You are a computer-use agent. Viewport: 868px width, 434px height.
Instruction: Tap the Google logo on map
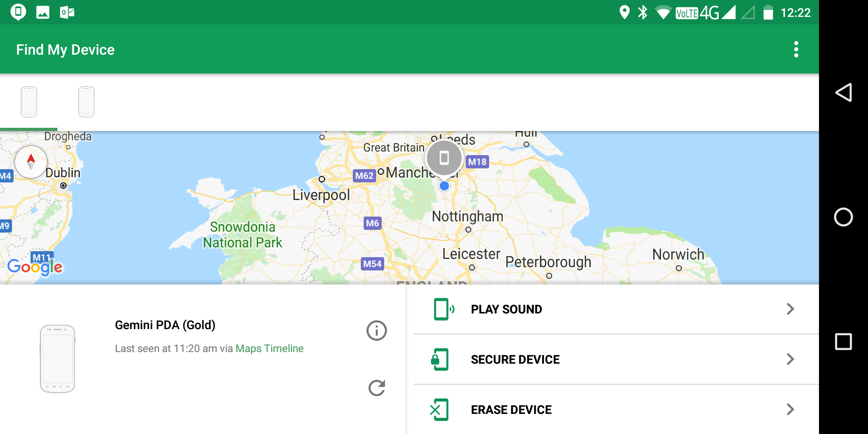35,267
